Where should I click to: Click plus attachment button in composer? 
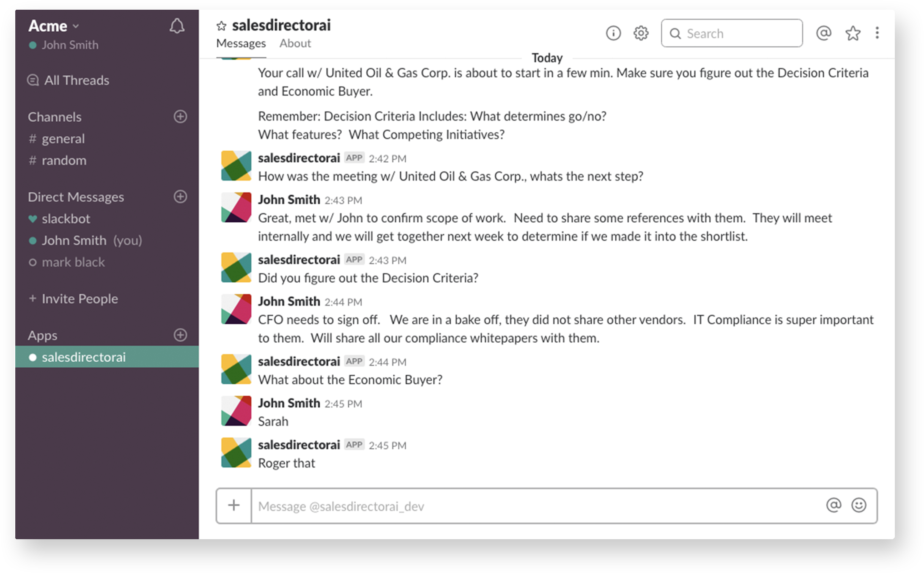pos(234,505)
